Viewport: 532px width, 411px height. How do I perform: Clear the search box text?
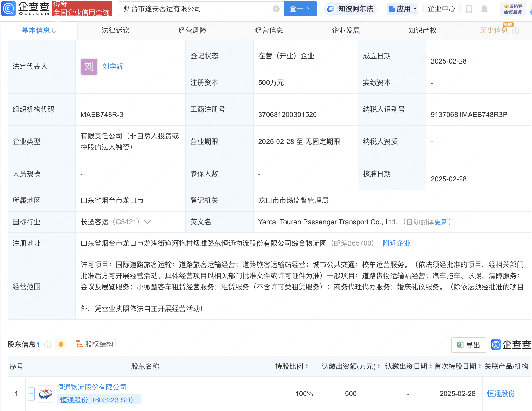276,9
